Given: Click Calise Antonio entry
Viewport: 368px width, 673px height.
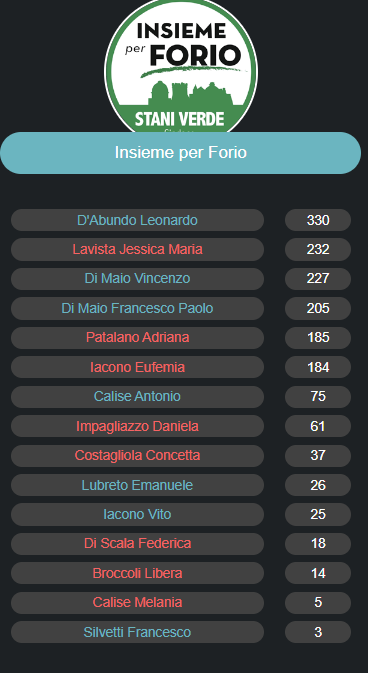Looking at the screenshot, I should tap(137, 396).
